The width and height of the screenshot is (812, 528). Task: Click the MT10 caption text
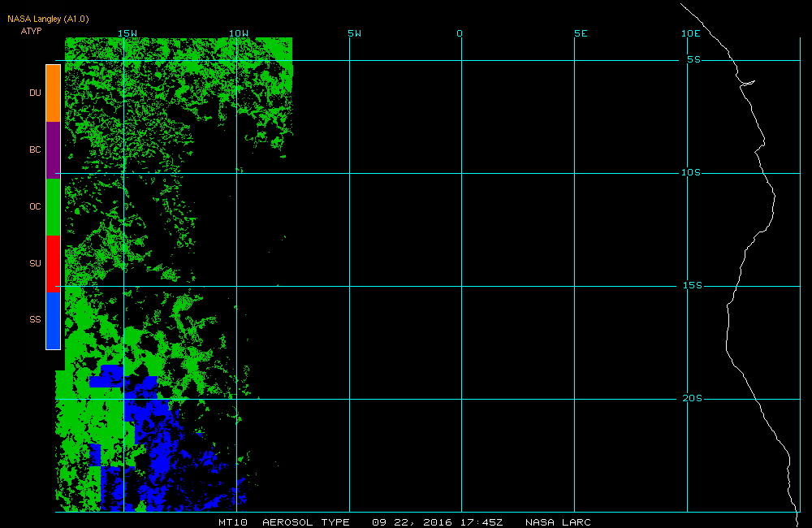[233, 522]
